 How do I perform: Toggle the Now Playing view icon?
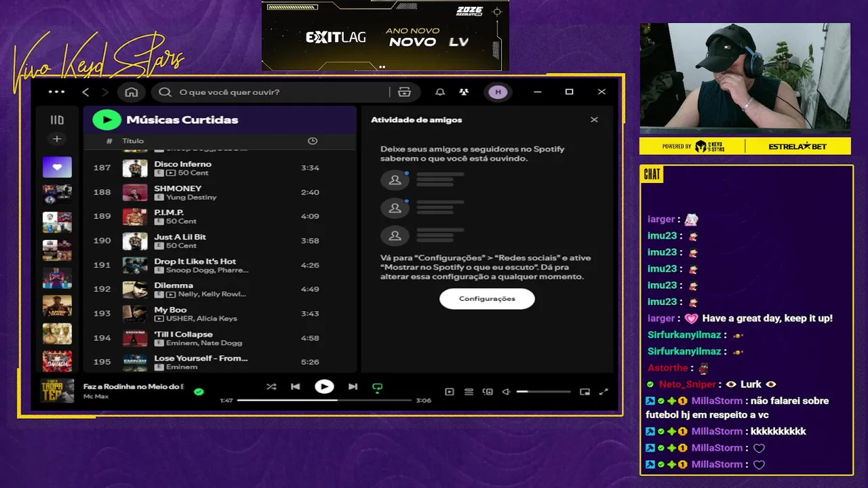(x=449, y=392)
